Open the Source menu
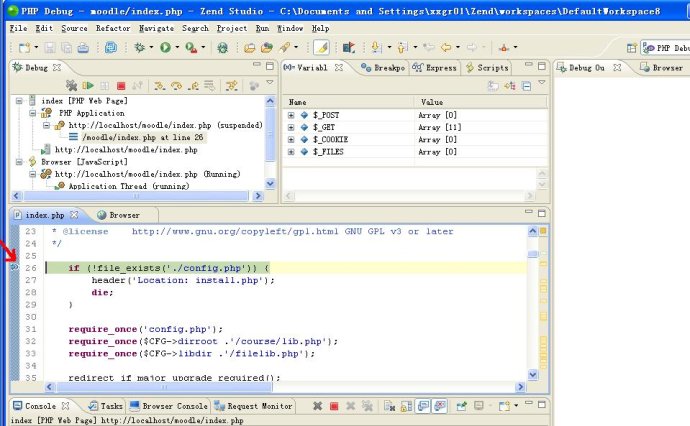Screen dimensions: 690x426 click(x=74, y=28)
